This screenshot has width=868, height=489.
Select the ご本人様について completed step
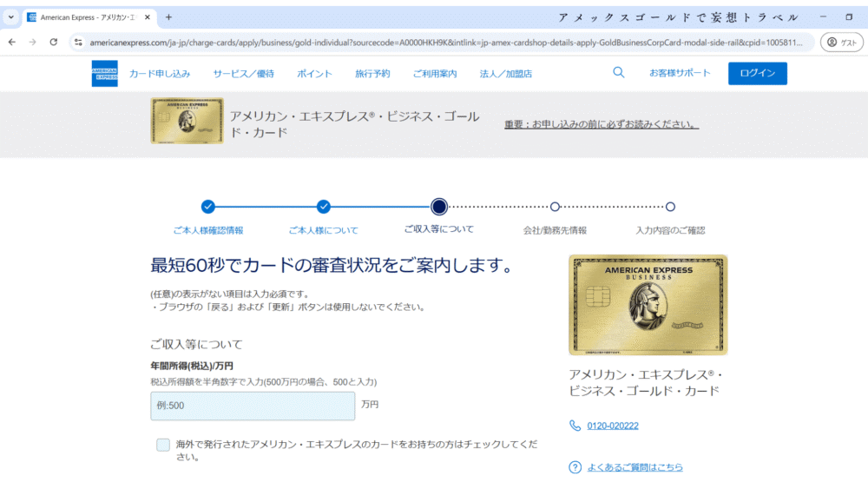pos(324,207)
